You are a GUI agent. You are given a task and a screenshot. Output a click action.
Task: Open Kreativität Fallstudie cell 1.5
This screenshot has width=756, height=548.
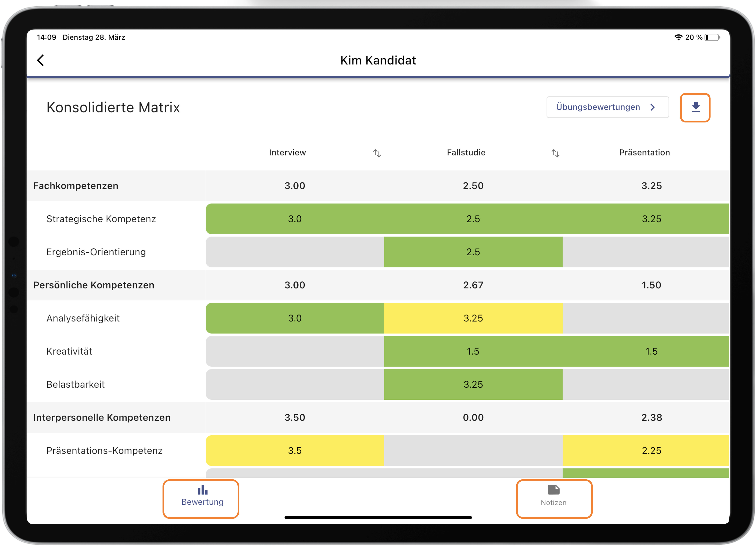(473, 351)
